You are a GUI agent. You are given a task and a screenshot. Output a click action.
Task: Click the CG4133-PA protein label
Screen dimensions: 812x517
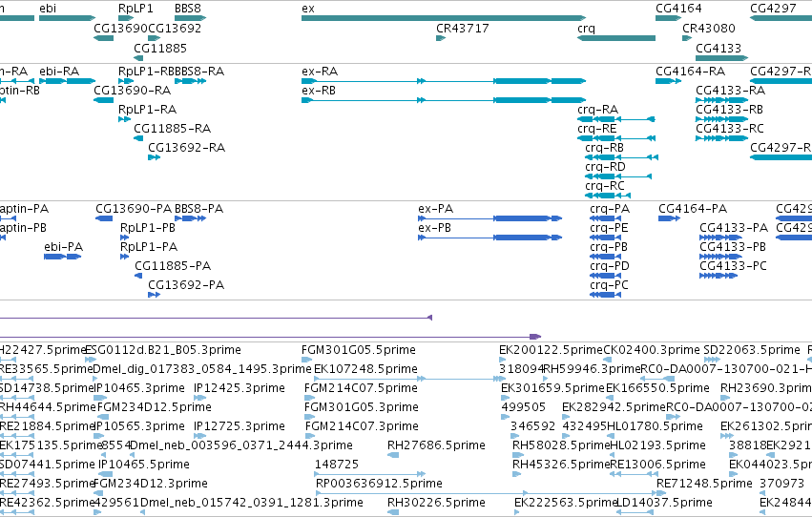734,228
